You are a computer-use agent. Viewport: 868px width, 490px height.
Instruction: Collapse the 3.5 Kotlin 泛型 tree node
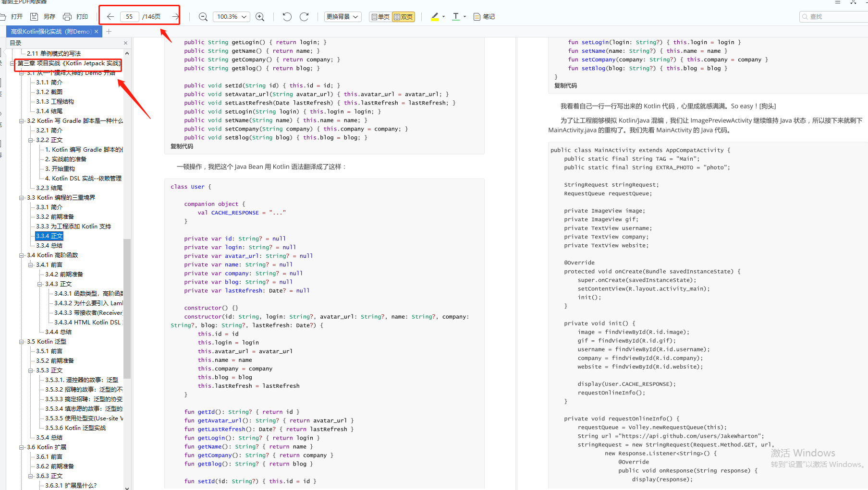[x=22, y=342]
